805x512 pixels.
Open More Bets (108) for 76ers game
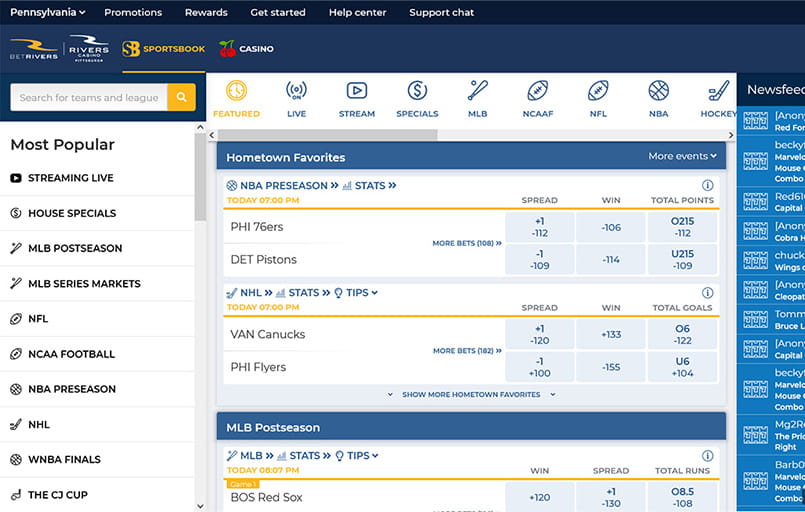pyautogui.click(x=467, y=243)
